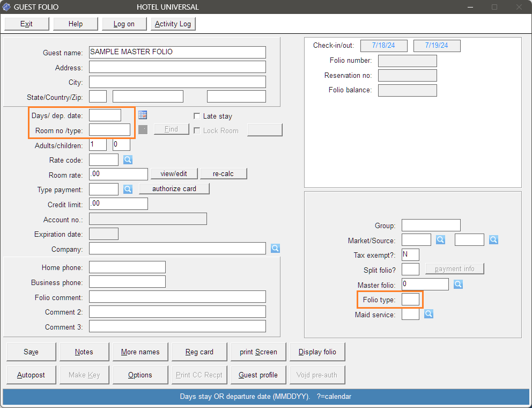
Task: Click the Source lookup magnifier icon
Action: coord(494,240)
